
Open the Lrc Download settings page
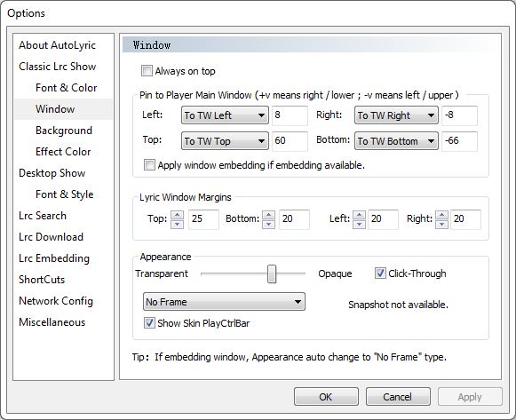point(51,237)
